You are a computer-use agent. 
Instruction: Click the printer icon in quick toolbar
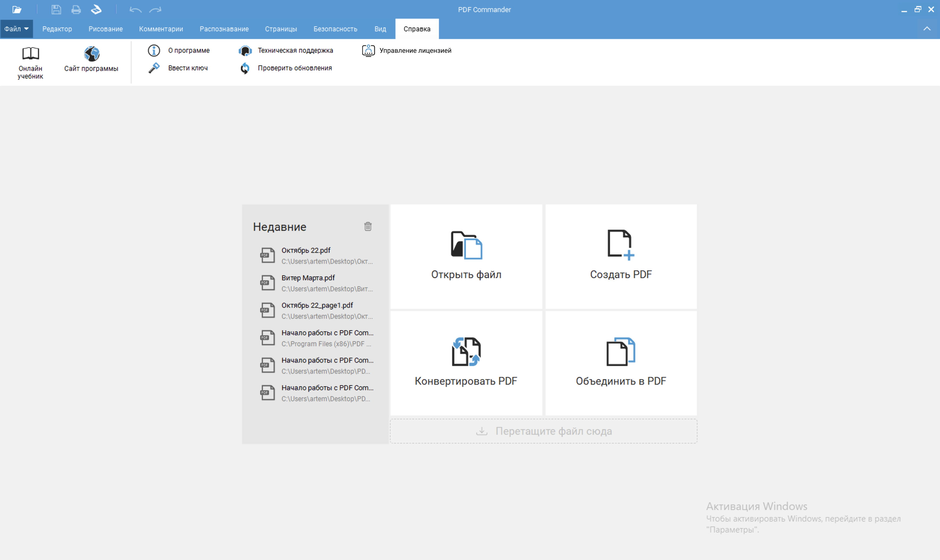click(76, 9)
